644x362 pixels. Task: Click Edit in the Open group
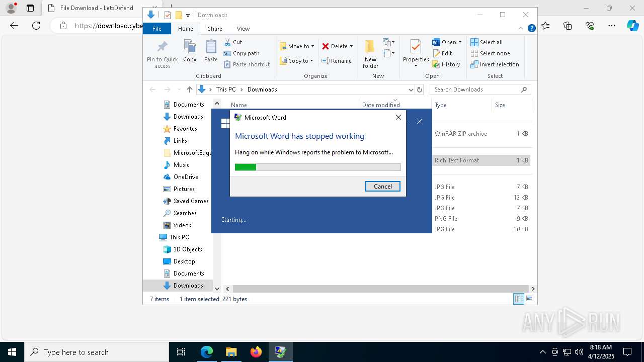click(442, 53)
